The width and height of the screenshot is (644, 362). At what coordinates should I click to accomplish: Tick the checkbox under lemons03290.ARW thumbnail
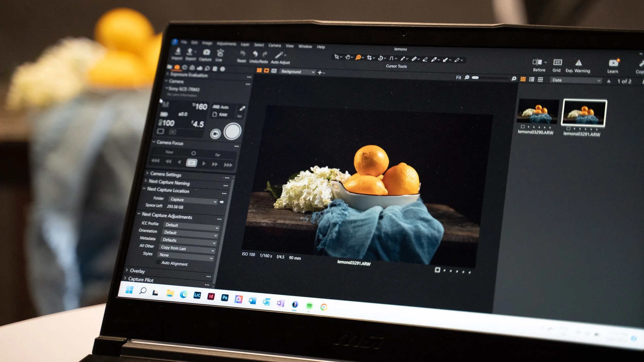click(x=523, y=126)
